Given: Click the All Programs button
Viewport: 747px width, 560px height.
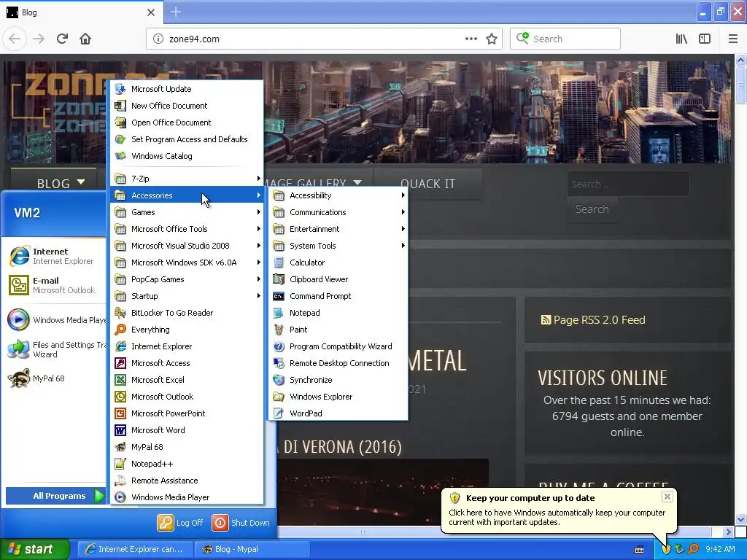Looking at the screenshot, I should (55, 496).
